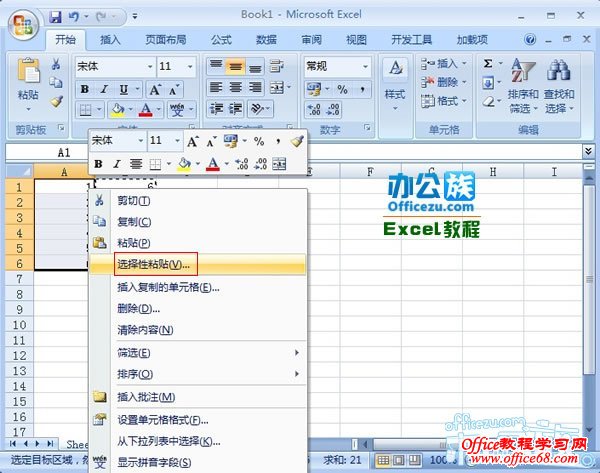600x473 pixels.
Task: Expand the formula bar chevron
Action: click(588, 151)
